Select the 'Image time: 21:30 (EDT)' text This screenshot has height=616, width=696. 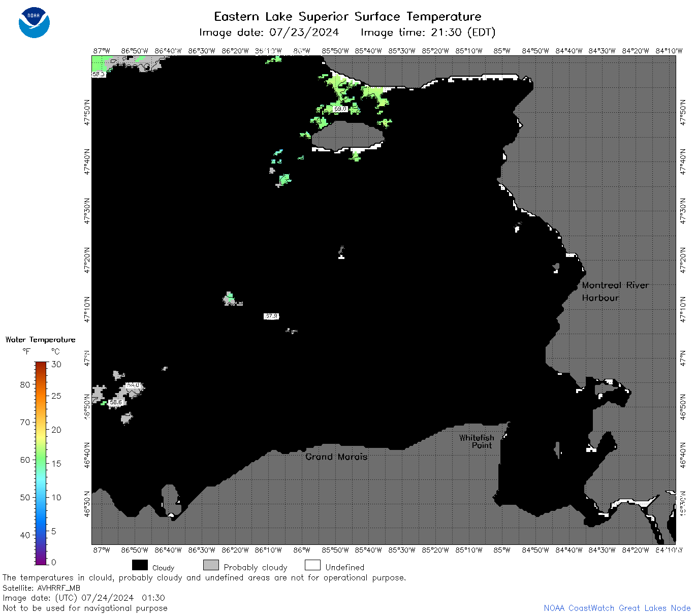click(428, 33)
